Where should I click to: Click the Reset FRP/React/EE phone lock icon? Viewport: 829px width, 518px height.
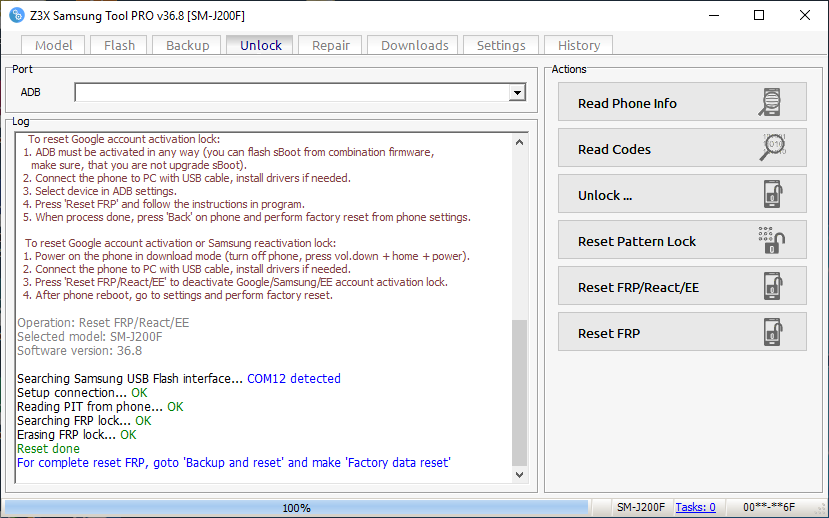pyautogui.click(x=773, y=286)
